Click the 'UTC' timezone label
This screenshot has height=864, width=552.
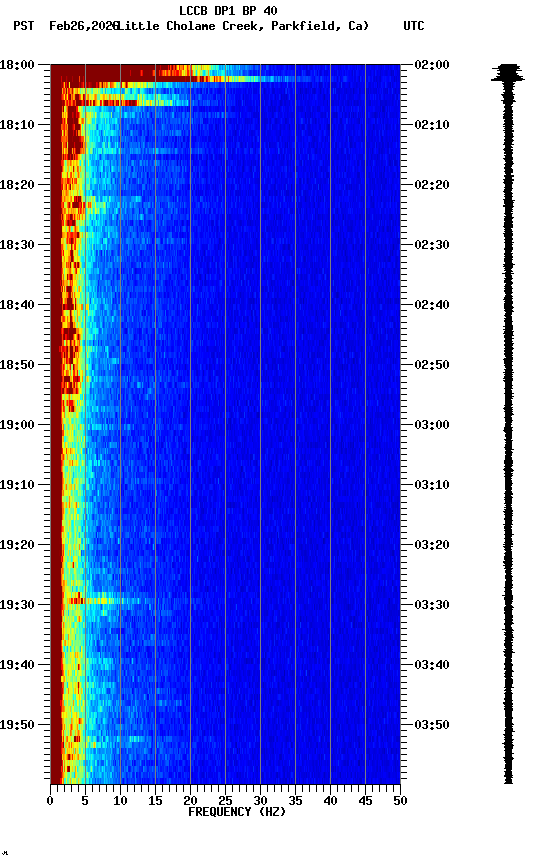pos(414,26)
